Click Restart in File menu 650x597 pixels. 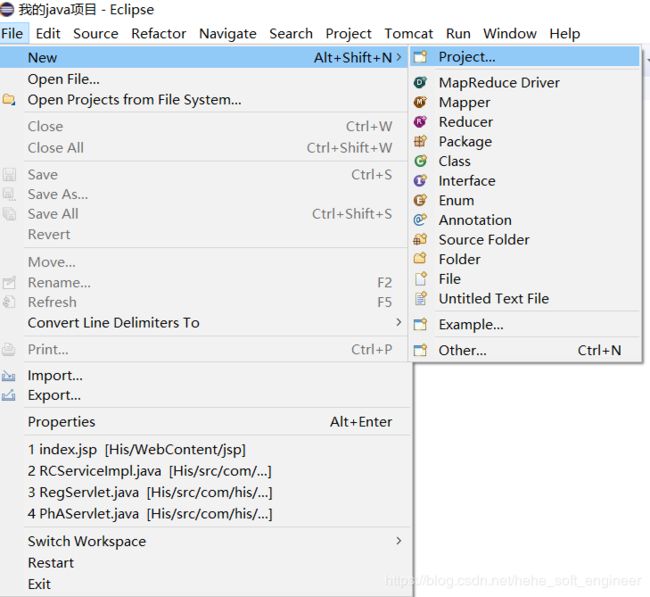51,563
